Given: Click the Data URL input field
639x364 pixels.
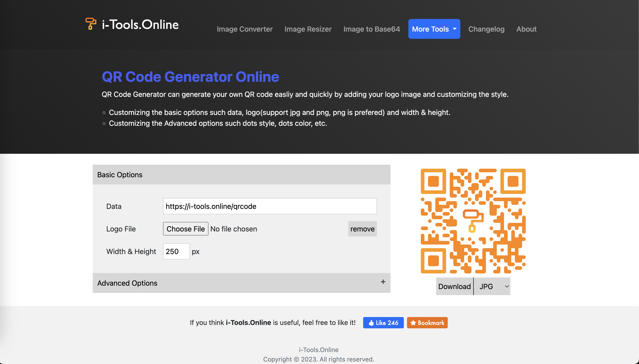Looking at the screenshot, I should click(x=270, y=206).
